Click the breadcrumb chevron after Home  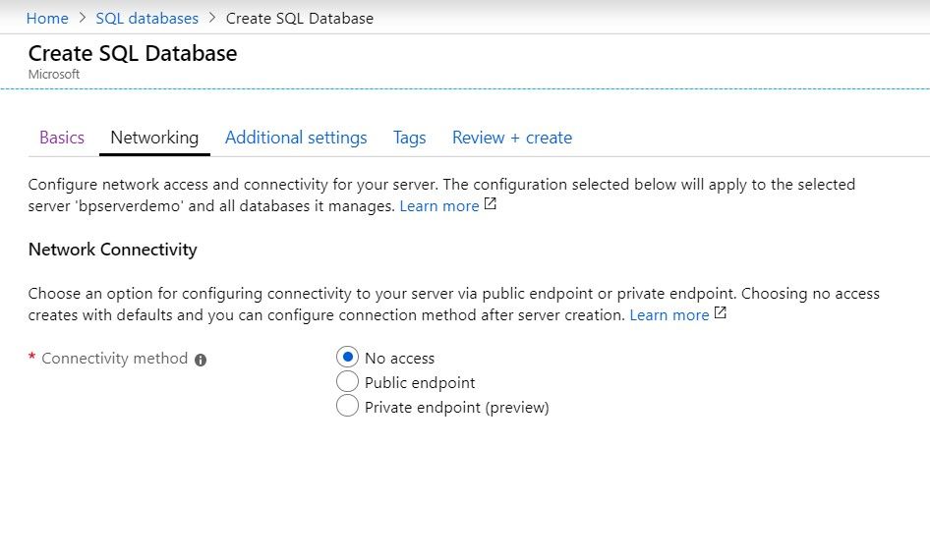(83, 18)
